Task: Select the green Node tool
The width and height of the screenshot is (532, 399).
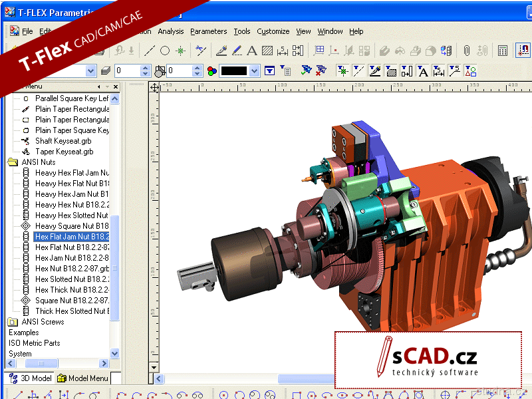Action: [x=180, y=51]
